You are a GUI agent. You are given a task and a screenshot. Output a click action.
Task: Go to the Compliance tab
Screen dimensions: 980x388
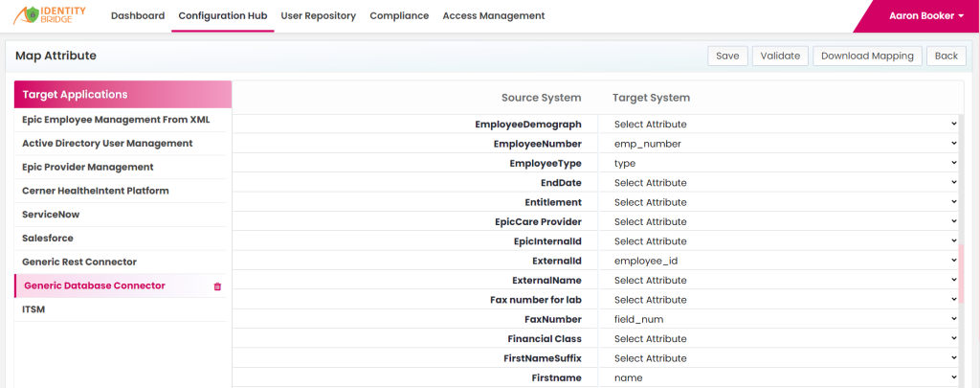click(399, 15)
